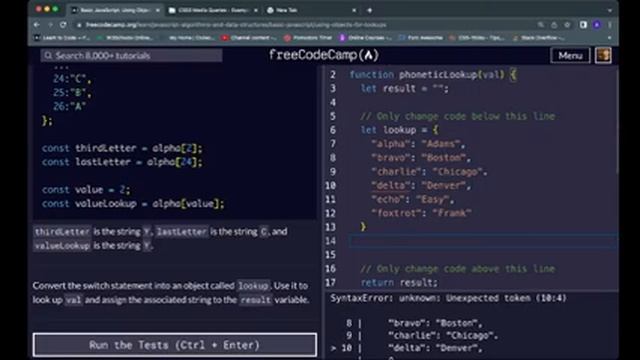Viewport: 640px width, 360px height.
Task: Open the CSS-Tricks bookmark
Action: 477,38
